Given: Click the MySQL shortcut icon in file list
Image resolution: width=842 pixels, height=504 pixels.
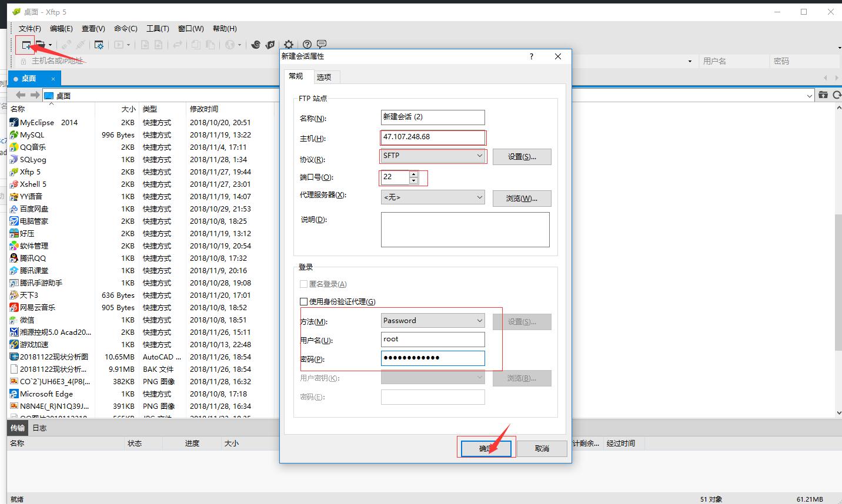Looking at the screenshot, I should 14,135.
